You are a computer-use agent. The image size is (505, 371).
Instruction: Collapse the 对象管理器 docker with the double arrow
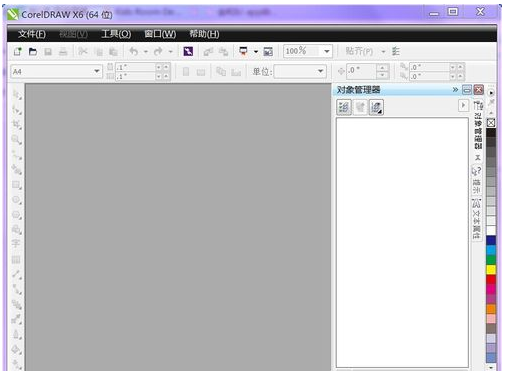pyautogui.click(x=455, y=90)
